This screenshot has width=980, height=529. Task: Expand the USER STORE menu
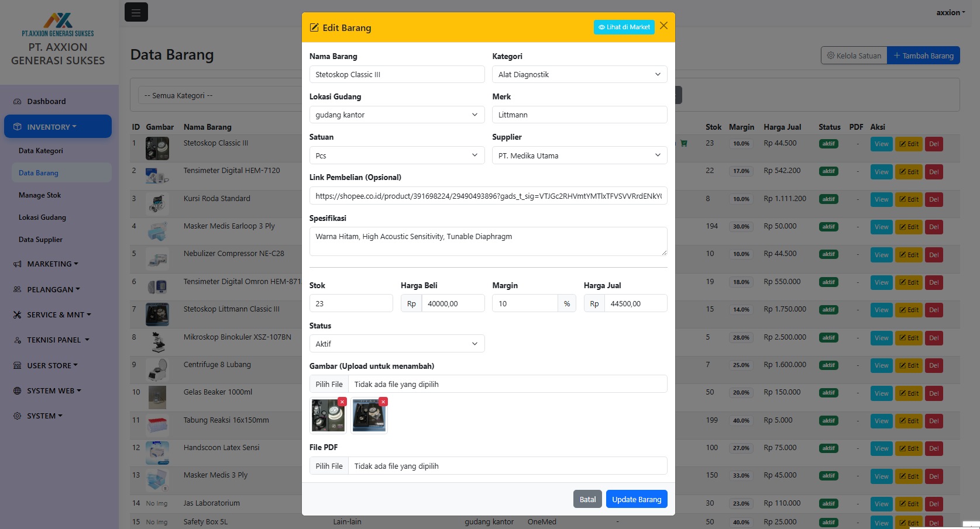click(x=58, y=365)
